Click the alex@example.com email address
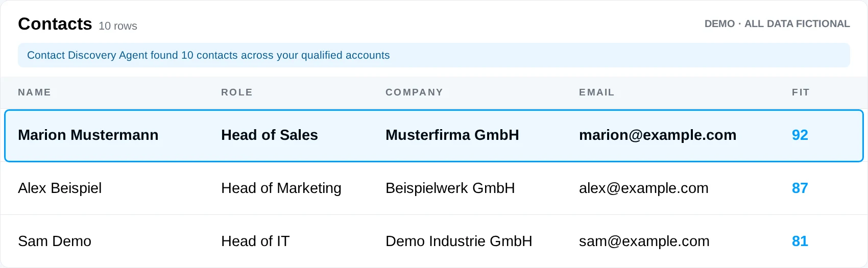The image size is (868, 268). (644, 188)
